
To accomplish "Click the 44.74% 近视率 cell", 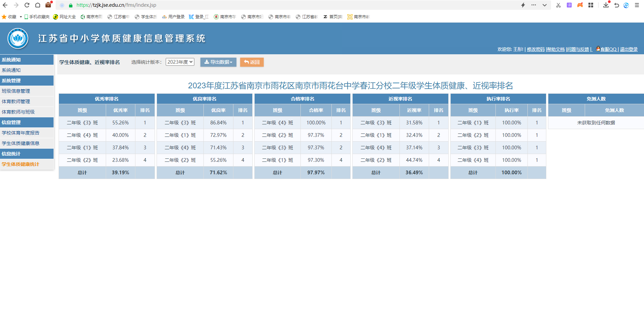I will 414,160.
